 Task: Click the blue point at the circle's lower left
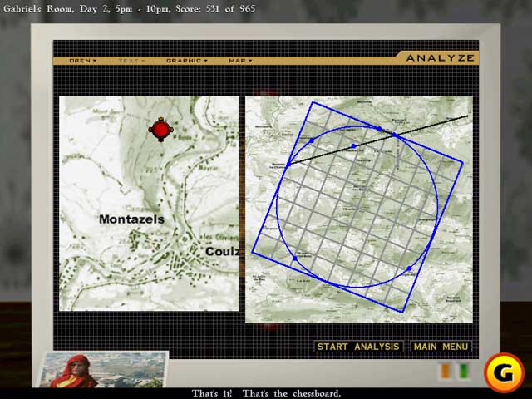click(295, 259)
